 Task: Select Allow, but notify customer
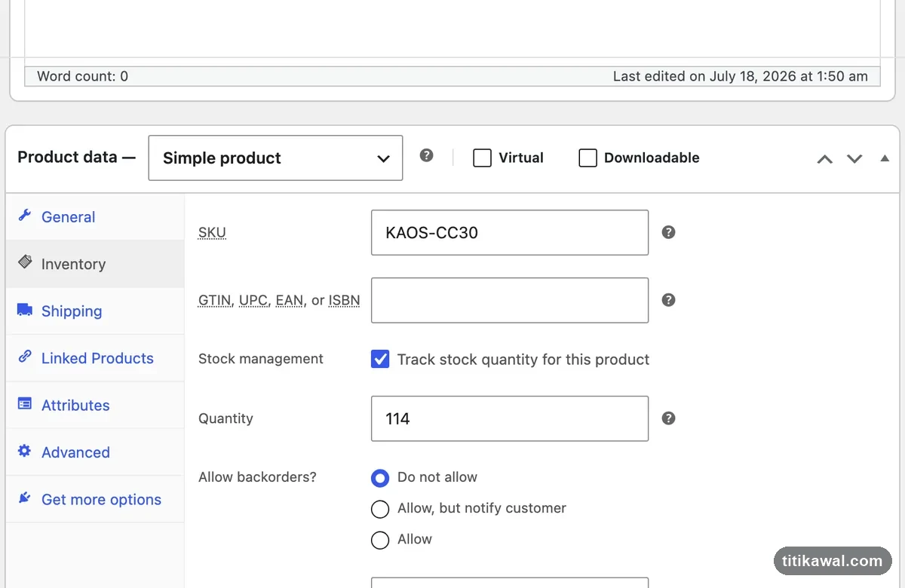coord(380,509)
